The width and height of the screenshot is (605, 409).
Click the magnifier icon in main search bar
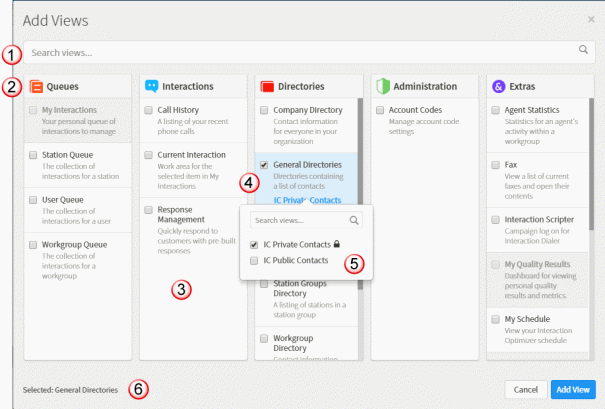(583, 48)
